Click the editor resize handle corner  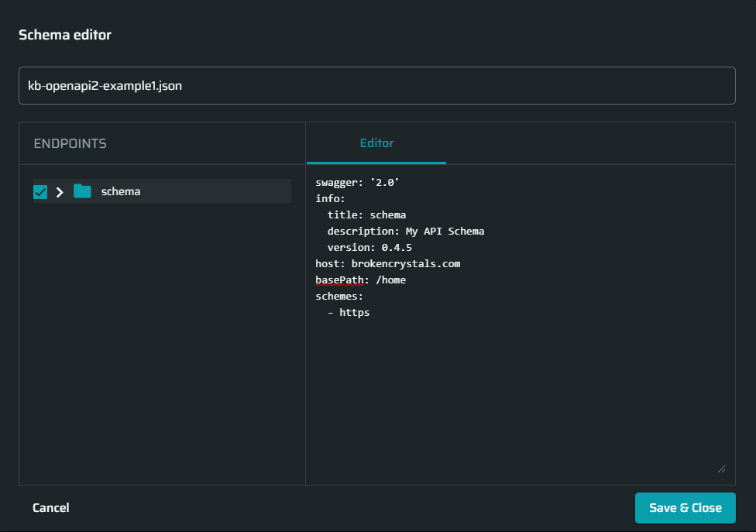[x=721, y=469]
